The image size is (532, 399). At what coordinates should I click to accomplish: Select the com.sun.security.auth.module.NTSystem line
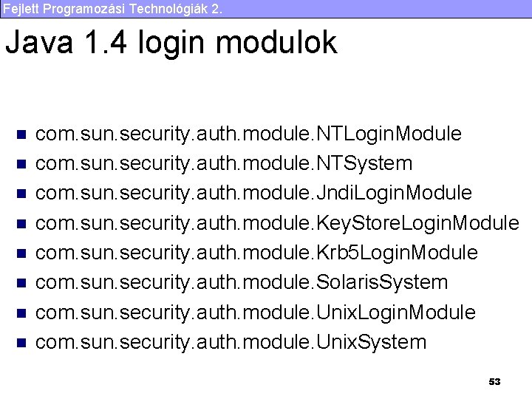click(x=224, y=163)
